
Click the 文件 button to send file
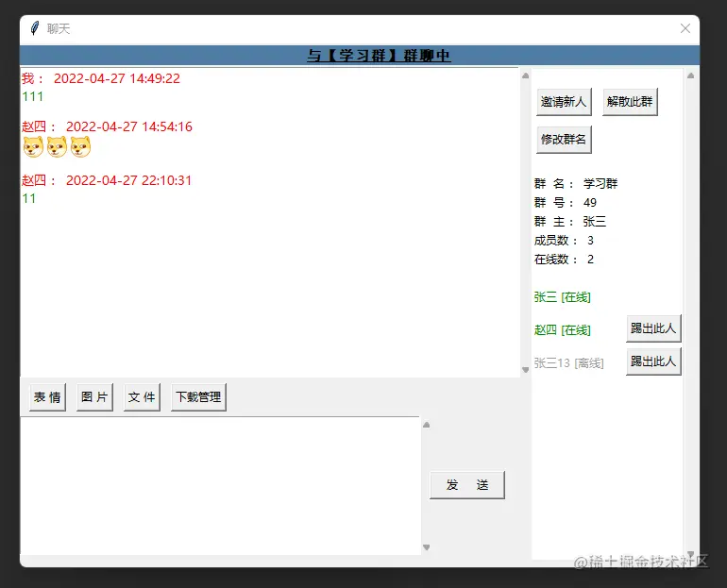click(142, 397)
